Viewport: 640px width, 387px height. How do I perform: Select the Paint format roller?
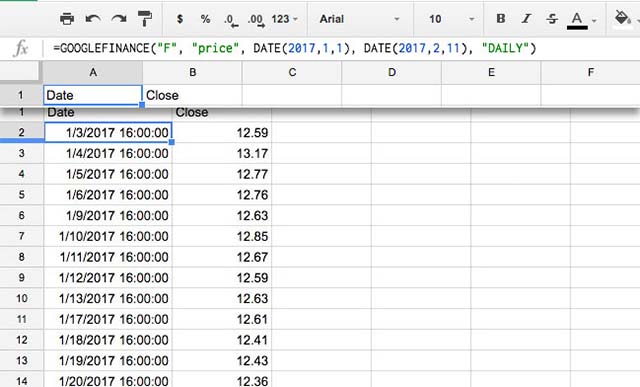click(x=144, y=19)
